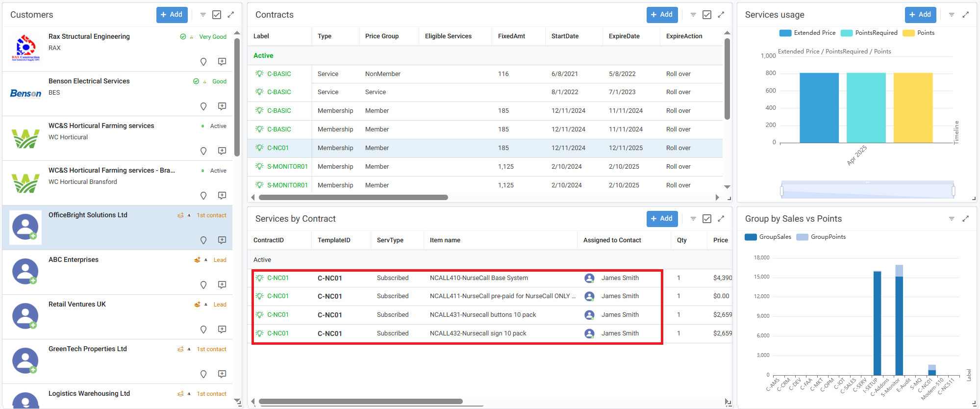The width and height of the screenshot is (980, 409).
Task: Click the C-I-SETUP bar in Group chart
Action: click(877, 323)
